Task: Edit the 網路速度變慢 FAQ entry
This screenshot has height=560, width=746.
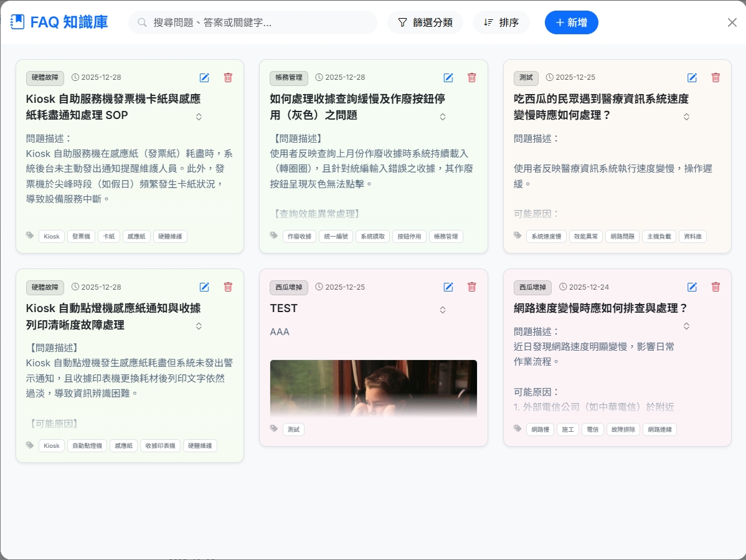Action: tap(692, 287)
